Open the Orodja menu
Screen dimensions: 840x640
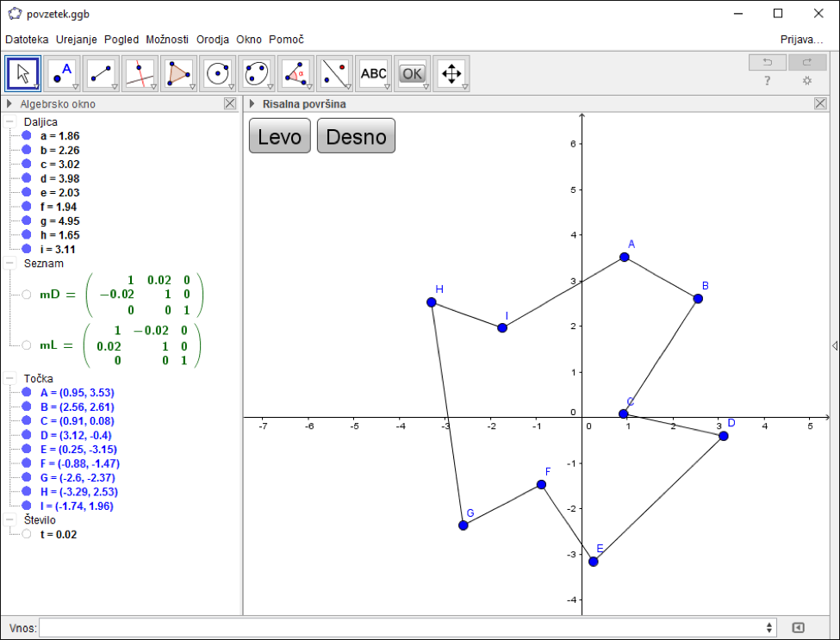pos(213,40)
